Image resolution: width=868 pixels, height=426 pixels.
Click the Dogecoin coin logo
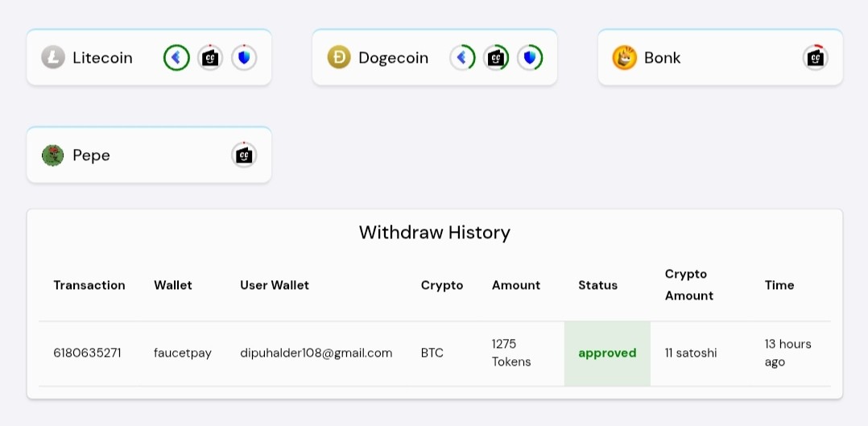click(339, 58)
